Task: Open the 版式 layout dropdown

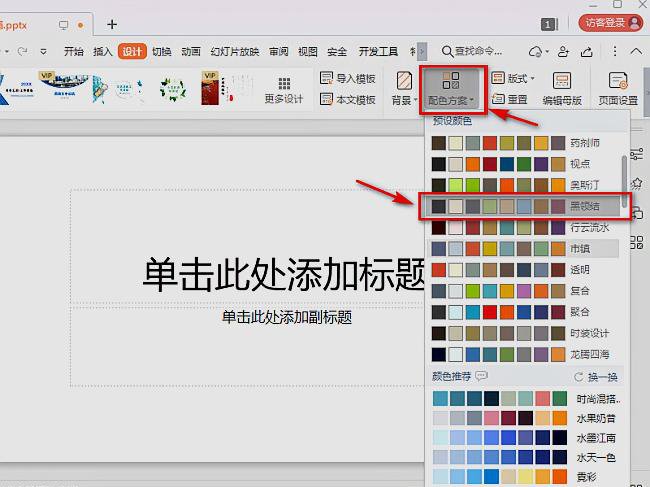Action: pos(513,78)
